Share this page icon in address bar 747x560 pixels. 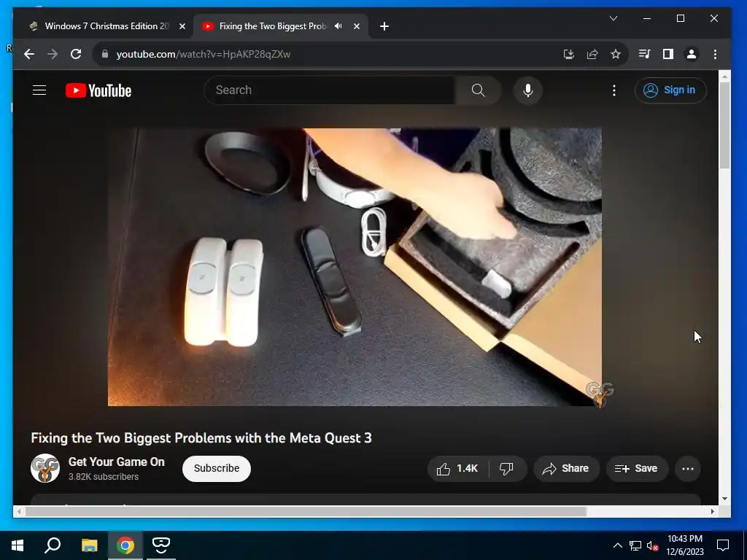(x=592, y=54)
